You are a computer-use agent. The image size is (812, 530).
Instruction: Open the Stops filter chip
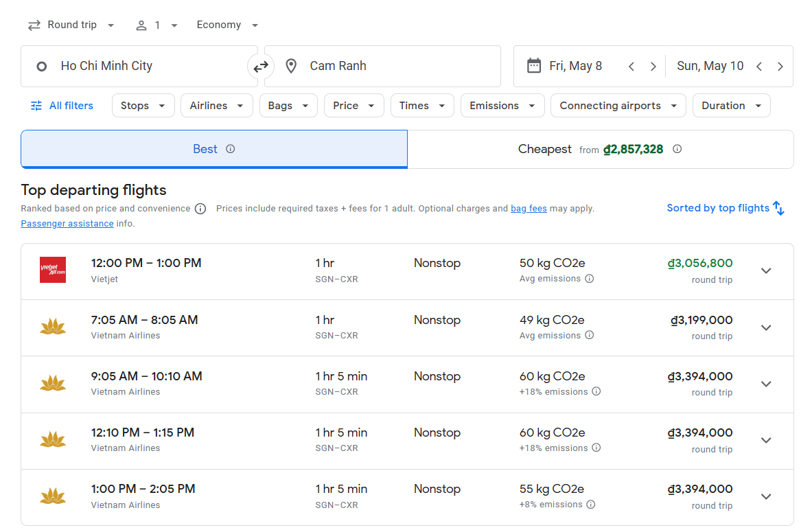143,106
